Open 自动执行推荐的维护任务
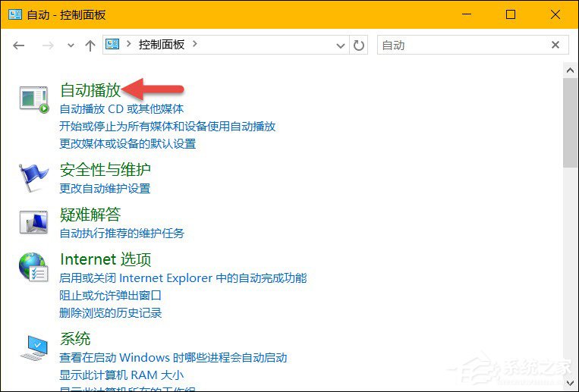The image size is (579, 392). click(122, 233)
